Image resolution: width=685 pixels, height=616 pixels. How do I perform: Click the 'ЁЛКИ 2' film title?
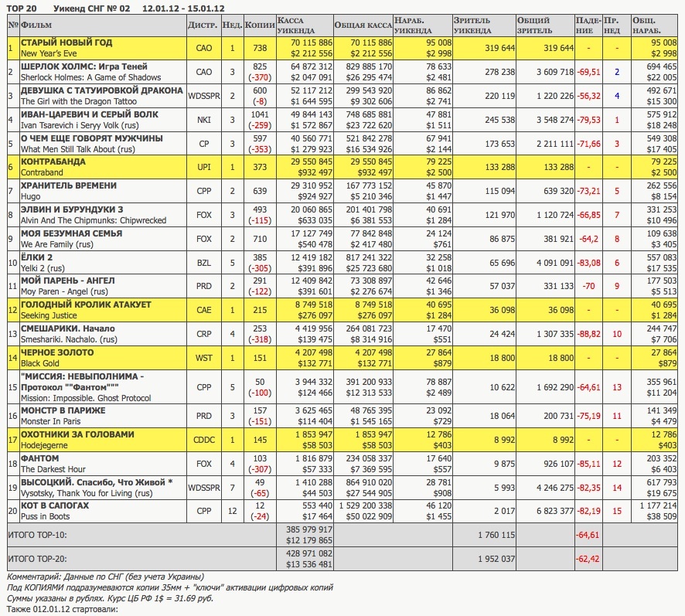click(36, 257)
